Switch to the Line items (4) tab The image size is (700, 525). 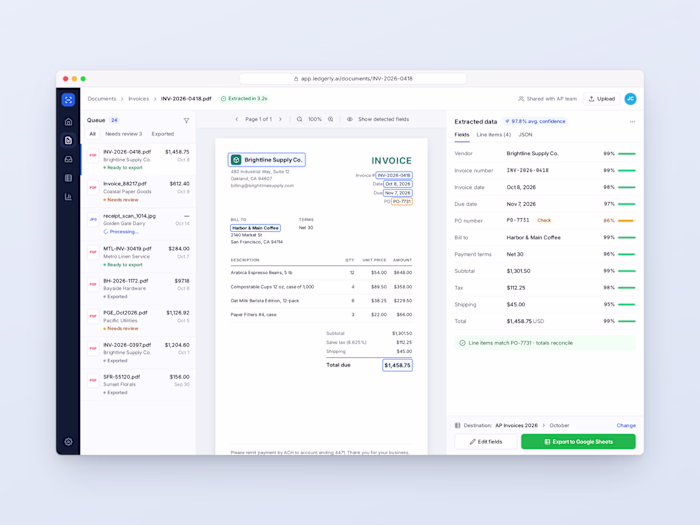[493, 135]
